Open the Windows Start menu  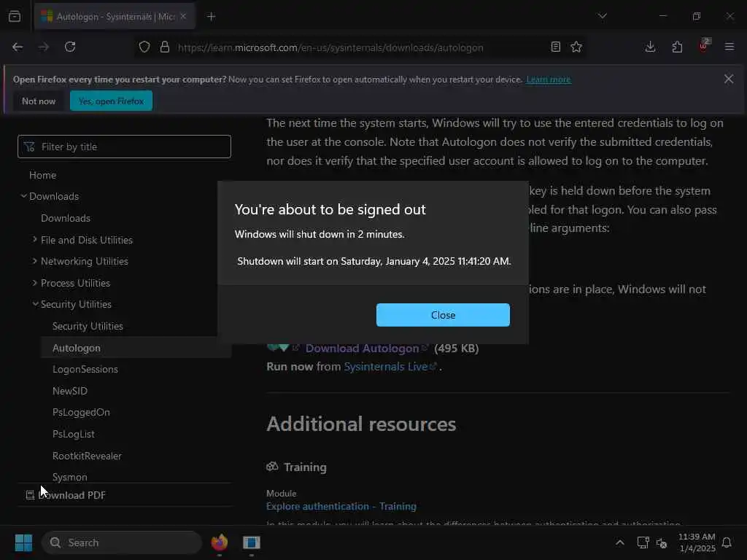point(23,542)
